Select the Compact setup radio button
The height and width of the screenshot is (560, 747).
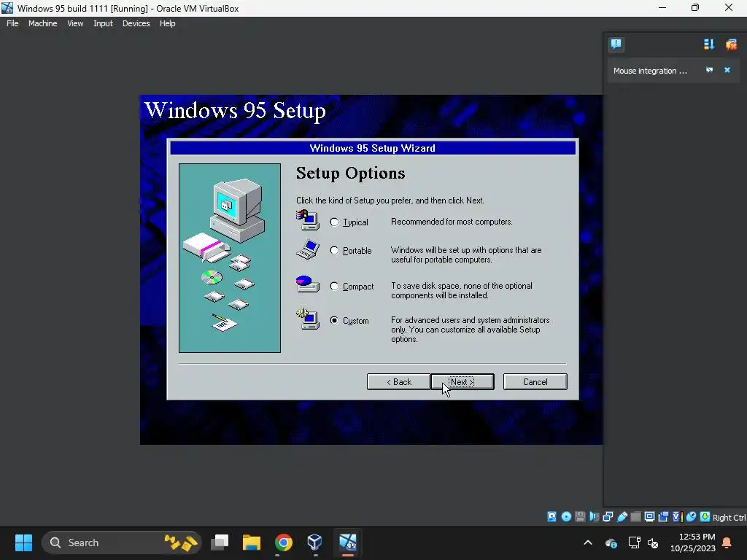334,286
